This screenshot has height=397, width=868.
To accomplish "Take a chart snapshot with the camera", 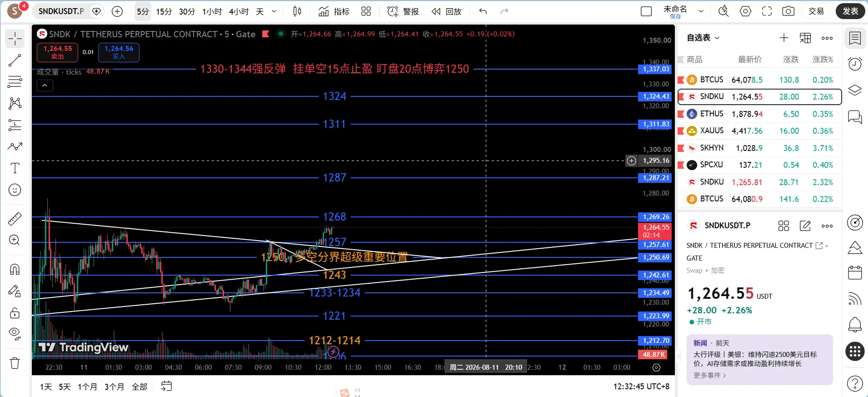I will pyautogui.click(x=788, y=11).
